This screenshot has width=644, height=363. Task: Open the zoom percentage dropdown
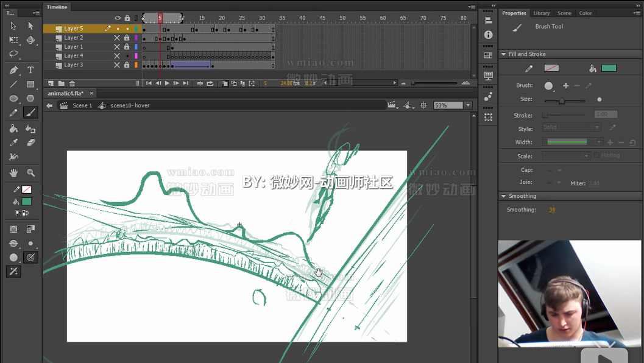coord(468,105)
